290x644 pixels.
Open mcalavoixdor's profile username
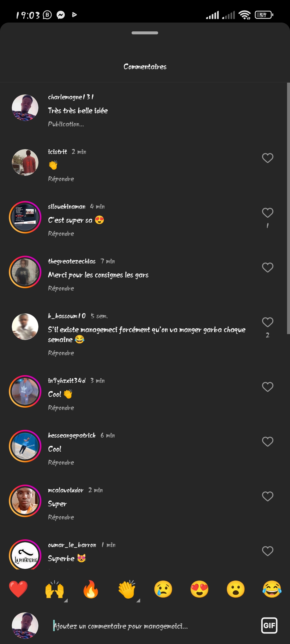[x=66, y=490]
